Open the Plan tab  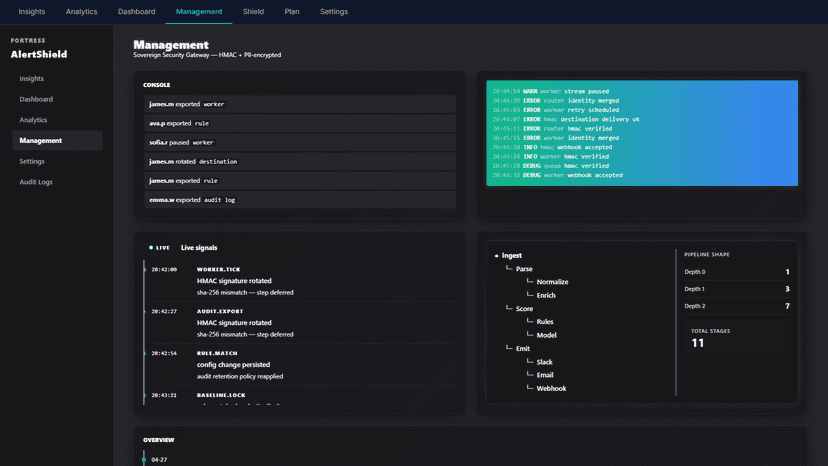(x=291, y=12)
